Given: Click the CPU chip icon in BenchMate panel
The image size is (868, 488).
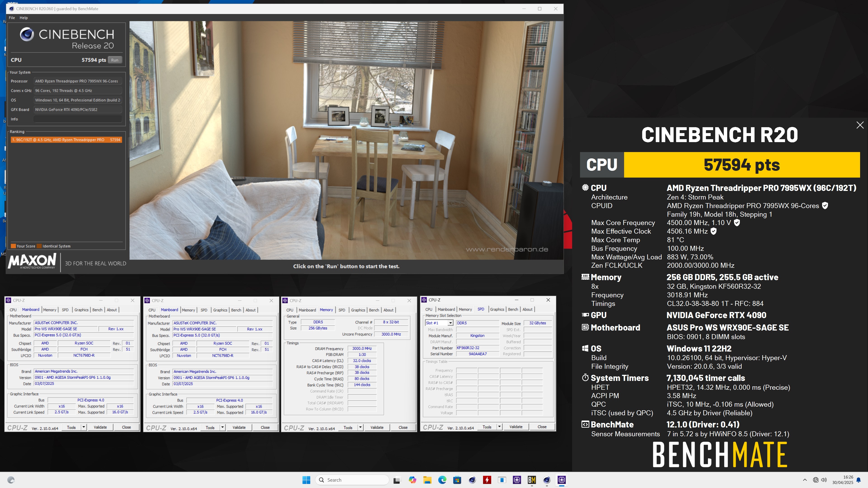Looking at the screenshot, I should [585, 188].
